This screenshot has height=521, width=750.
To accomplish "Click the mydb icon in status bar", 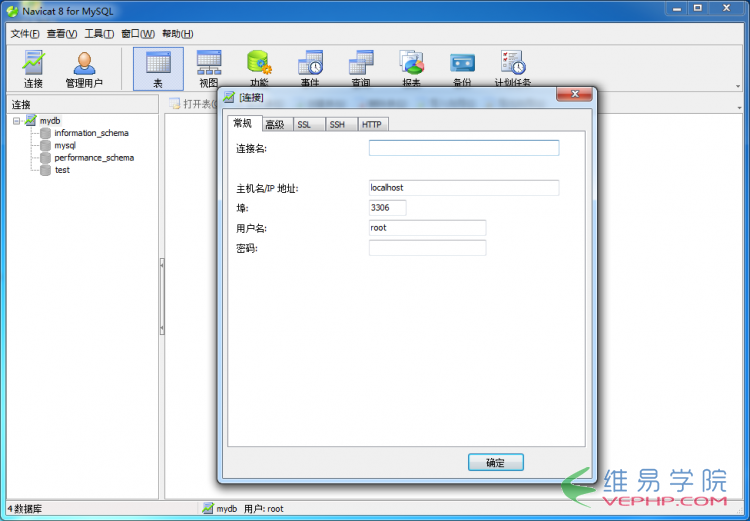I will pos(208,509).
